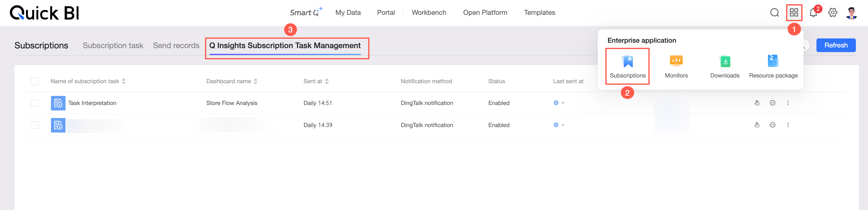Click Task Interpretation task name

point(92,103)
